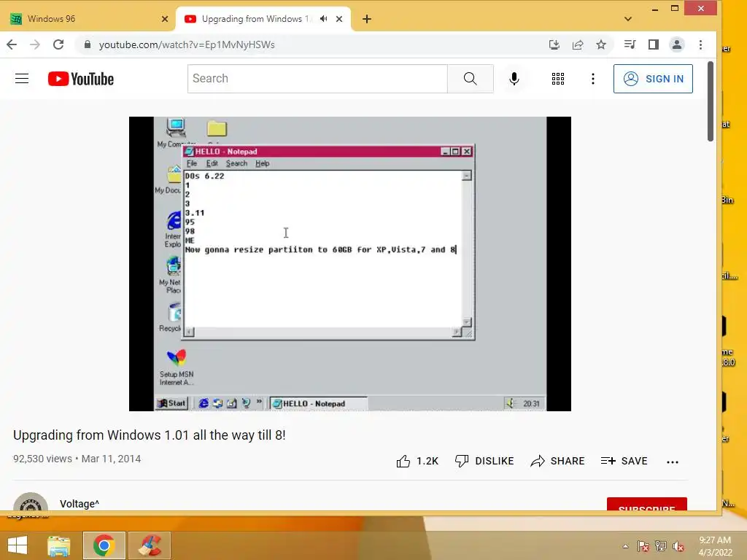Switch to the Windows 96 tab

89,19
